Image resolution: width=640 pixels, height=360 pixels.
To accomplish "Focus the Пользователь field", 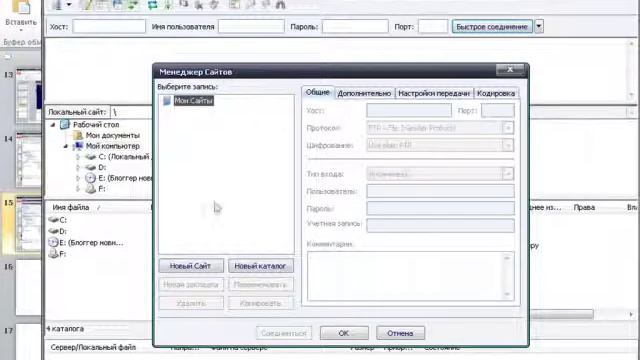I will click(x=440, y=191).
